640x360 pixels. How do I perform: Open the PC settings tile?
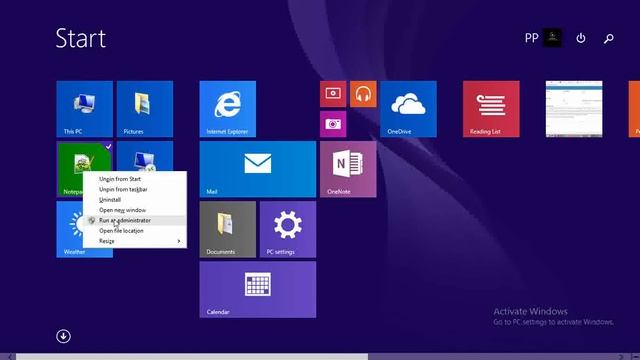click(x=288, y=229)
